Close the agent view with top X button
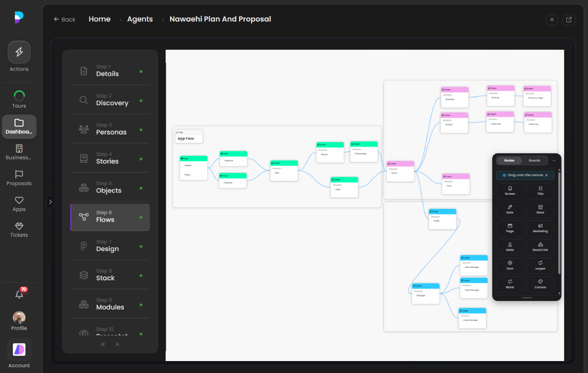Viewport: 588px width, 373px height. click(x=552, y=20)
